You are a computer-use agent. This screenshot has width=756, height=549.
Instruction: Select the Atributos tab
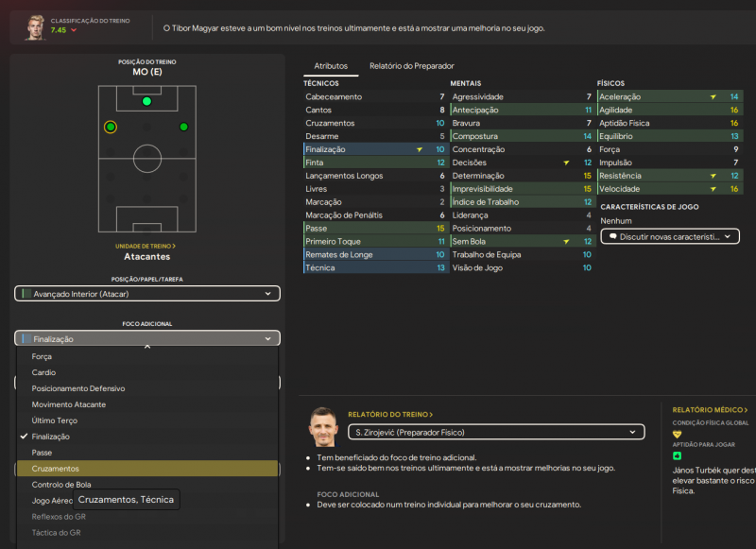pos(331,66)
